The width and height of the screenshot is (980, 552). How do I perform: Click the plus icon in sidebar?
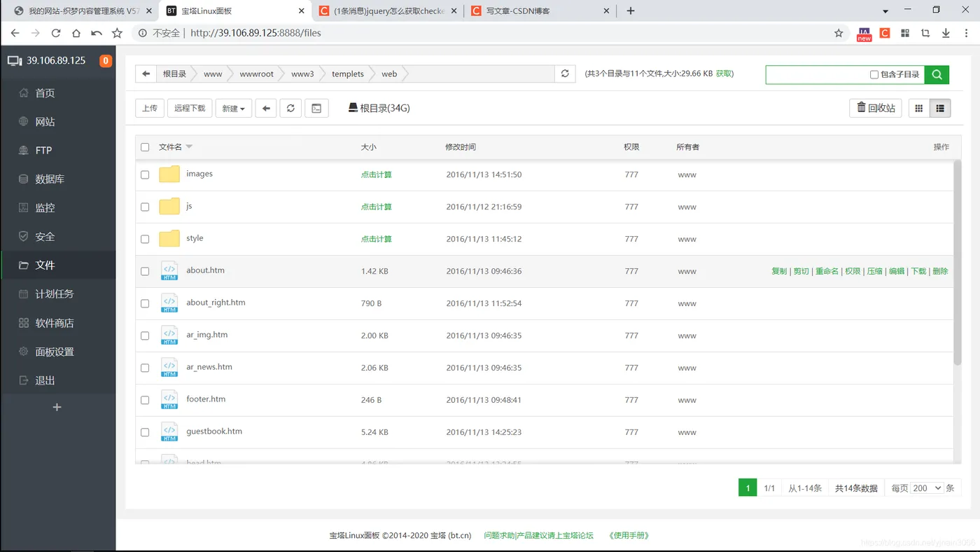coord(57,407)
